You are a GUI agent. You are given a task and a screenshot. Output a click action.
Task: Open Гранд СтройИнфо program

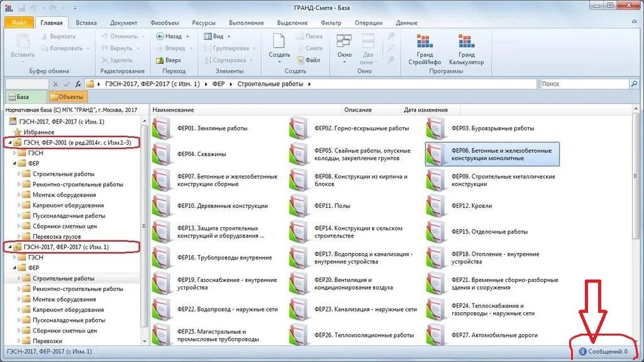click(x=425, y=49)
